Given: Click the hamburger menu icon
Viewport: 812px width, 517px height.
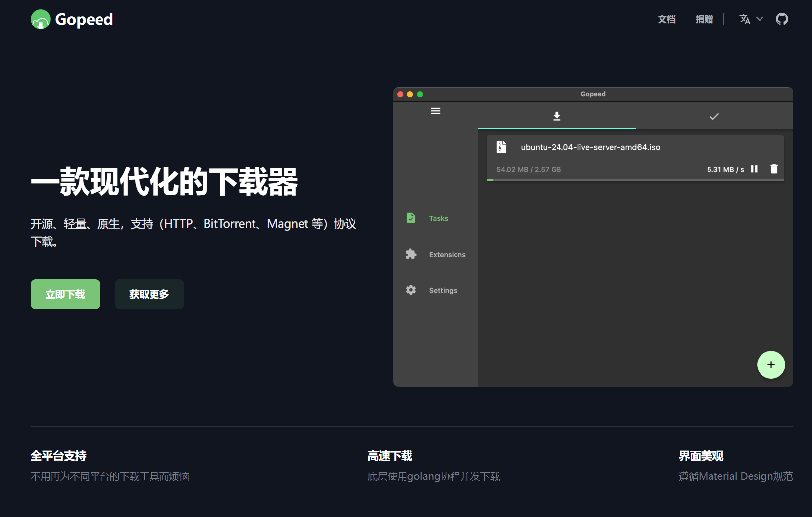Looking at the screenshot, I should point(435,111).
